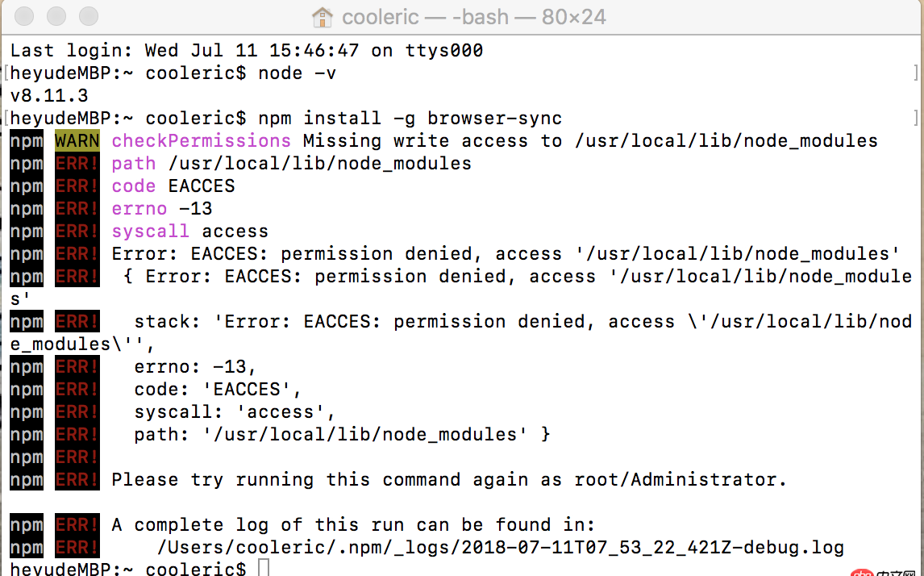
Task: Click the yellow WARN badge
Action: pos(77,141)
